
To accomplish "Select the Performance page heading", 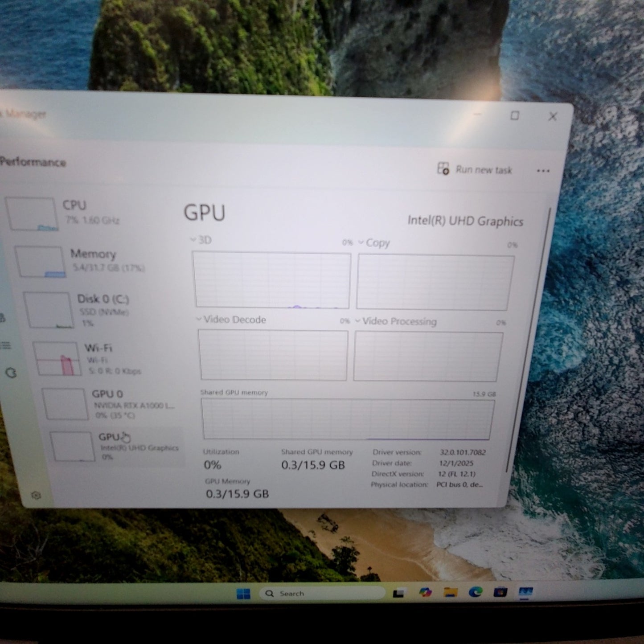I will coord(33,162).
